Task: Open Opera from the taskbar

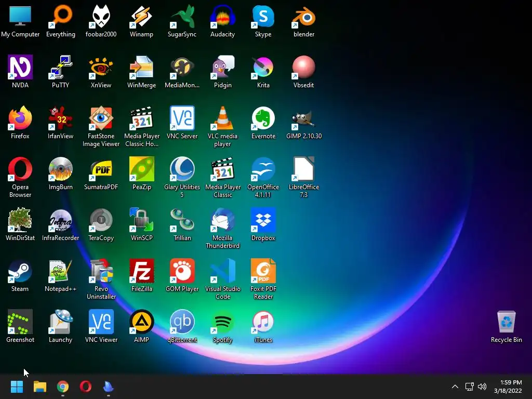Action: tap(86, 387)
